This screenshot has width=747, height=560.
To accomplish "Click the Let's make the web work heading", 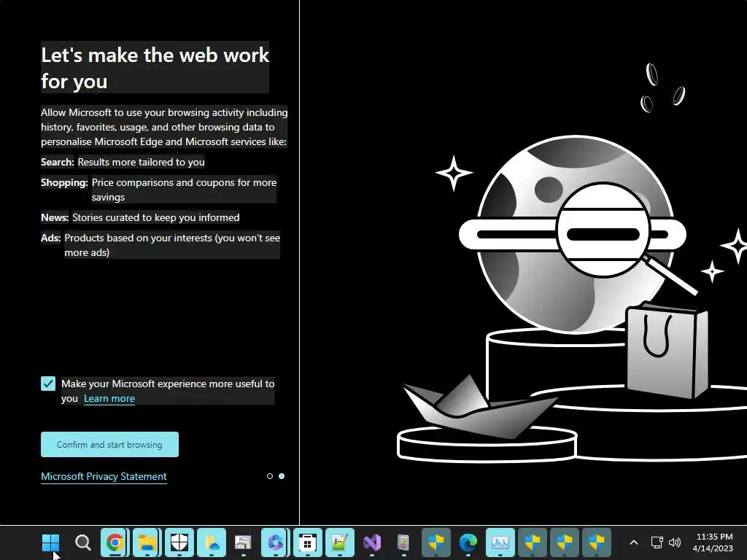I will (155, 68).
